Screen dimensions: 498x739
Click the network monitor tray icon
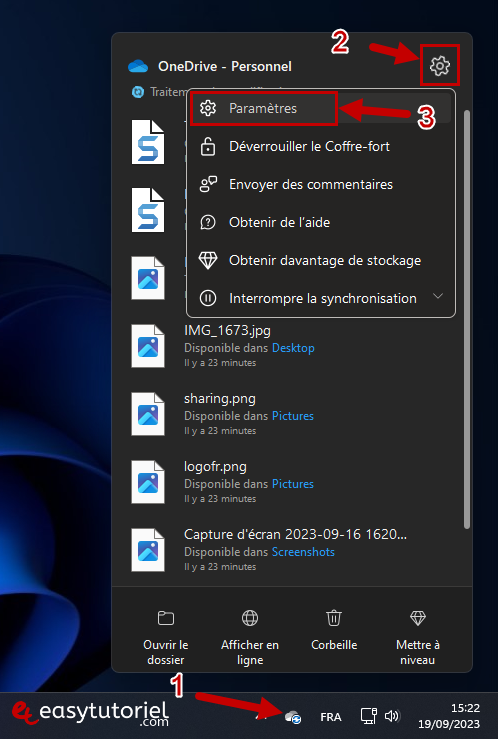click(368, 716)
